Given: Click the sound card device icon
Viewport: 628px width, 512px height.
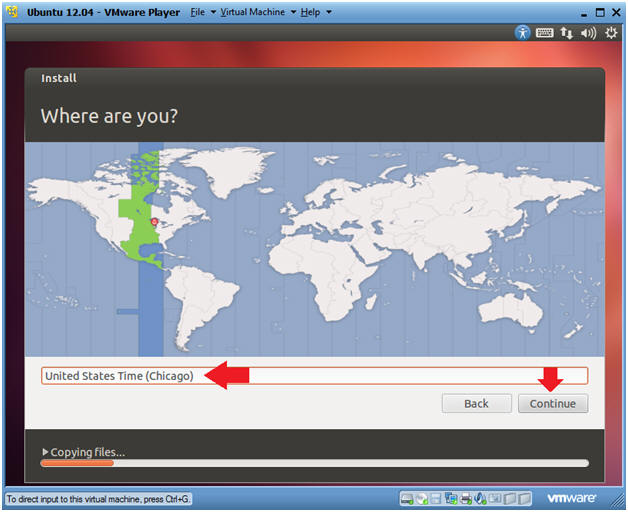Looking at the screenshot, I should click(480, 499).
